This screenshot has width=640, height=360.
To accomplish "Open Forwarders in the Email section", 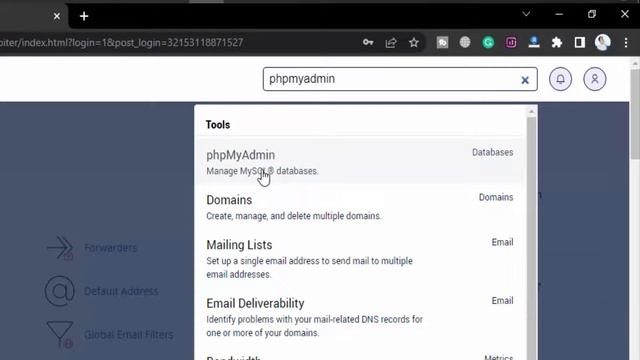I will point(111,248).
